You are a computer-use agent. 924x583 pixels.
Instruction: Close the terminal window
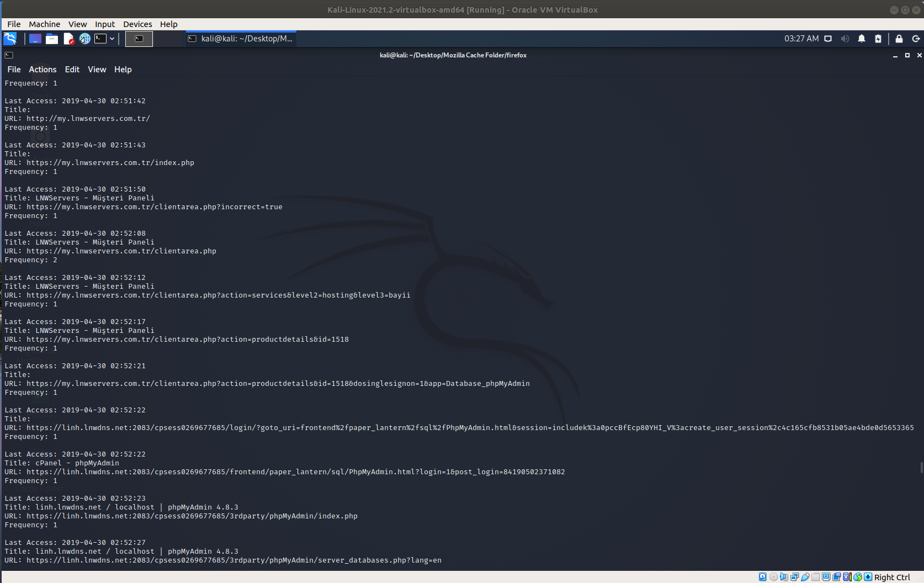919,55
